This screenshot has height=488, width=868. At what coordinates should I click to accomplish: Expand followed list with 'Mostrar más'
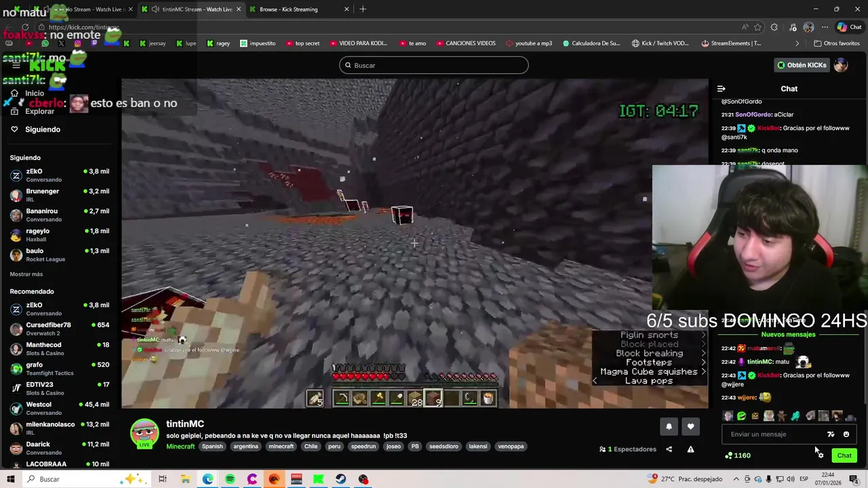coord(26,274)
